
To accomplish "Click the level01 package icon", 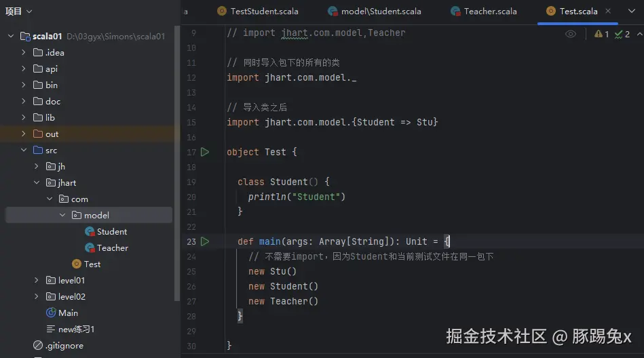I will 51,280.
